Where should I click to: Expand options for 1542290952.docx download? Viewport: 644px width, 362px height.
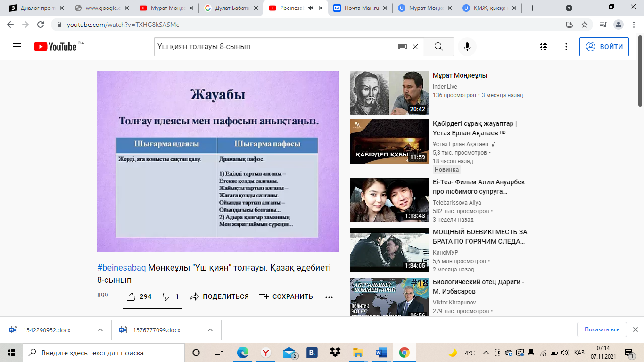point(100,330)
